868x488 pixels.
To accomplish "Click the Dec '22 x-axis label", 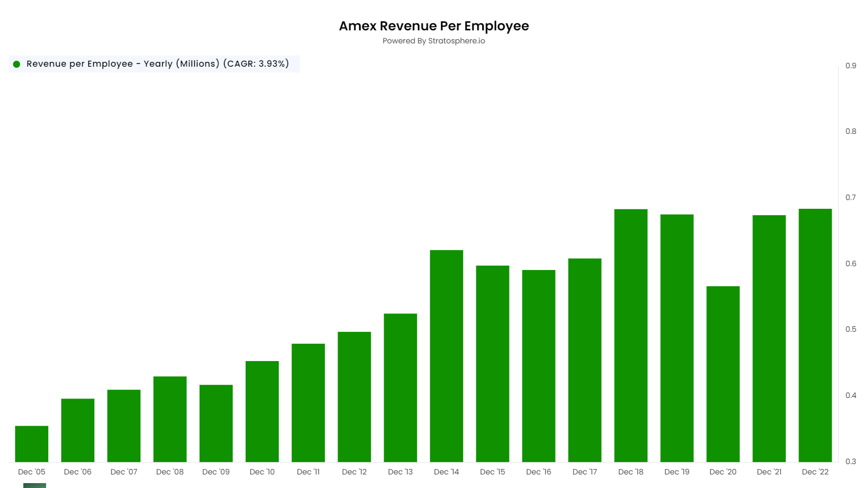I will click(x=815, y=472).
